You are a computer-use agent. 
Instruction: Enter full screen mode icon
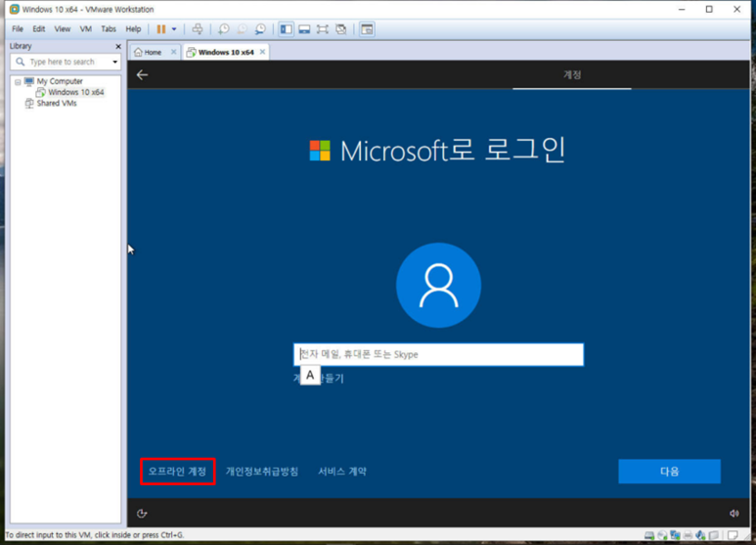click(x=323, y=29)
